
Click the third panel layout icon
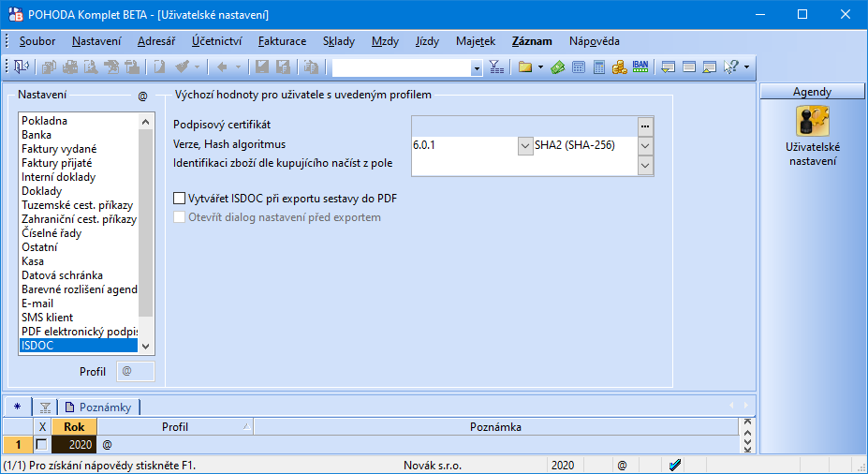[x=709, y=67]
